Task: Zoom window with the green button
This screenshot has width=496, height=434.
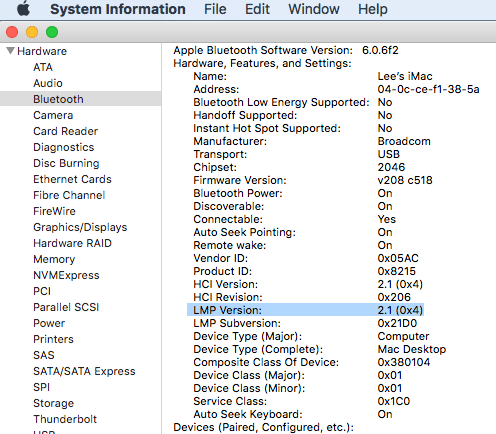Action: click(x=52, y=32)
